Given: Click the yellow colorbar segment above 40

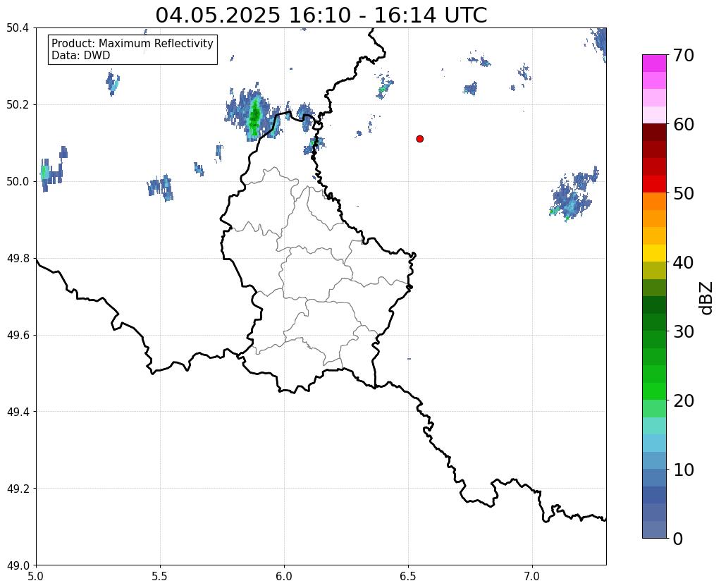Looking at the screenshot, I should [x=654, y=253].
